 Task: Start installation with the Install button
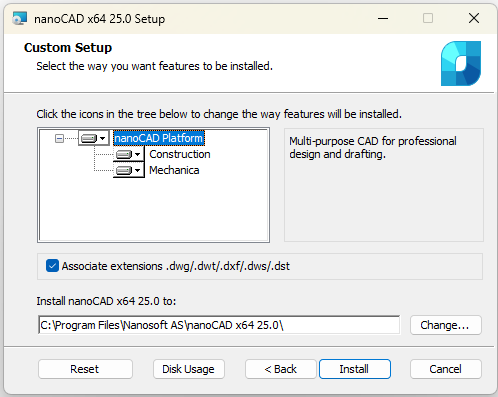pos(354,369)
